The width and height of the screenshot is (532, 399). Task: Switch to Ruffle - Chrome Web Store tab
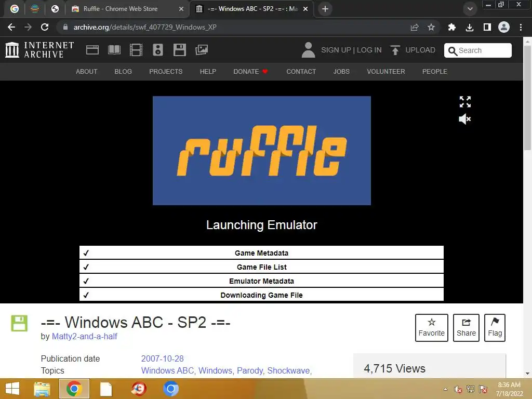(x=121, y=9)
